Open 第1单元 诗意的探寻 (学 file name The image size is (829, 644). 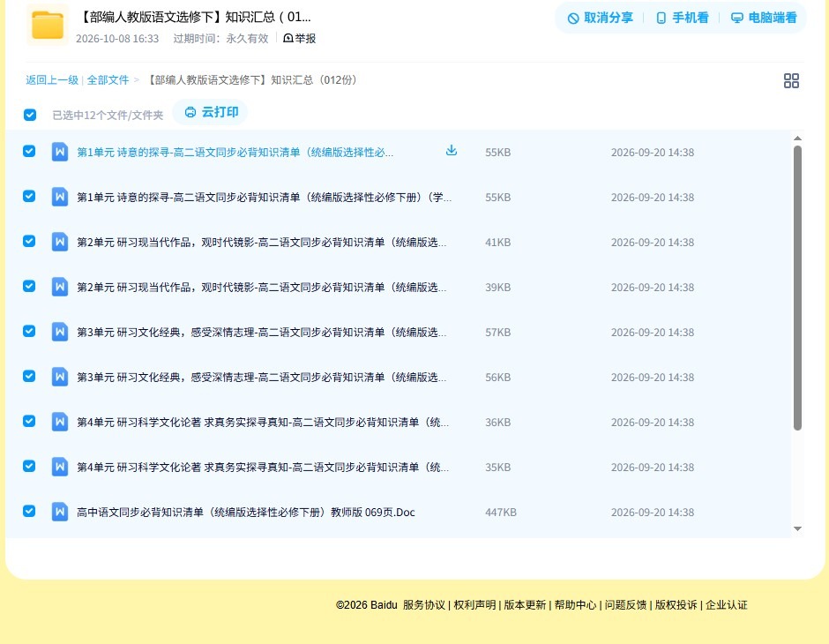click(x=264, y=198)
